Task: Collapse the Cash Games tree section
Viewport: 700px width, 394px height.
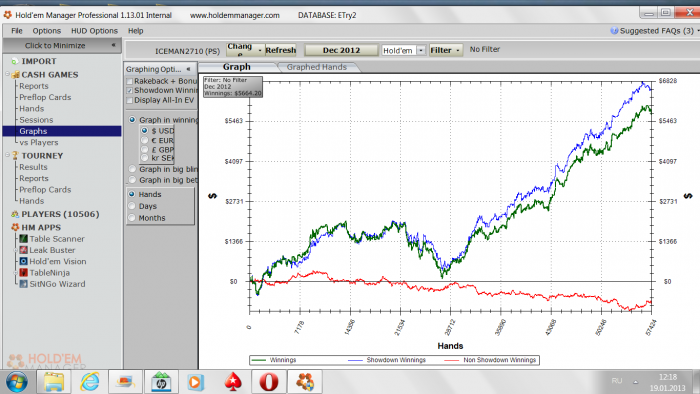Action: pyautogui.click(x=8, y=74)
